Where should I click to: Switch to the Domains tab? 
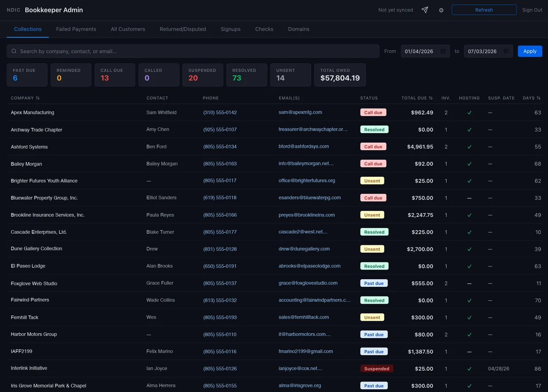click(x=299, y=29)
